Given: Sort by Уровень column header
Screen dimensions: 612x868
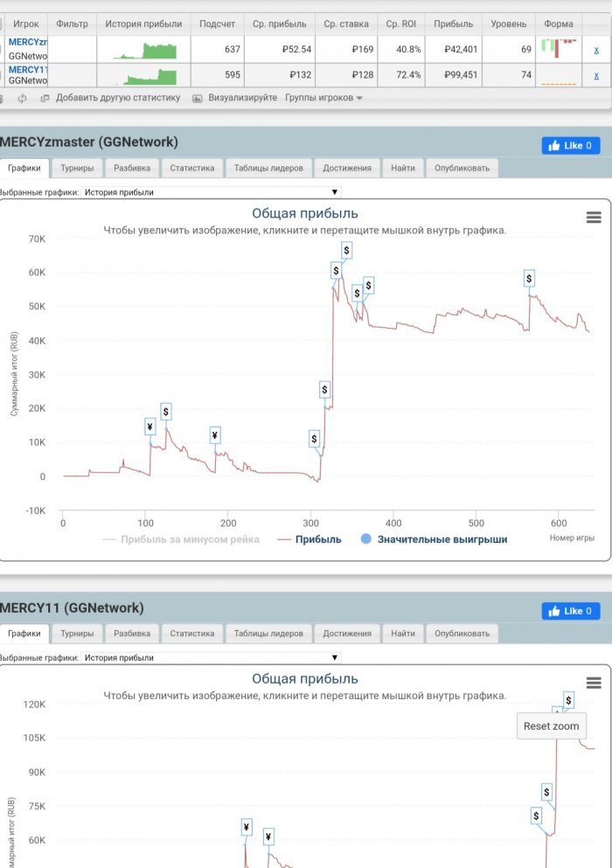Looking at the screenshot, I should [509, 24].
